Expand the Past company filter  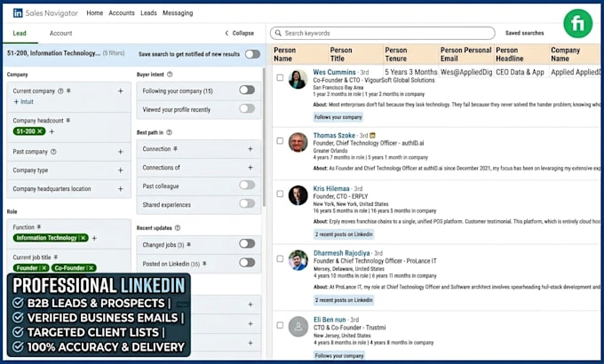coord(121,152)
